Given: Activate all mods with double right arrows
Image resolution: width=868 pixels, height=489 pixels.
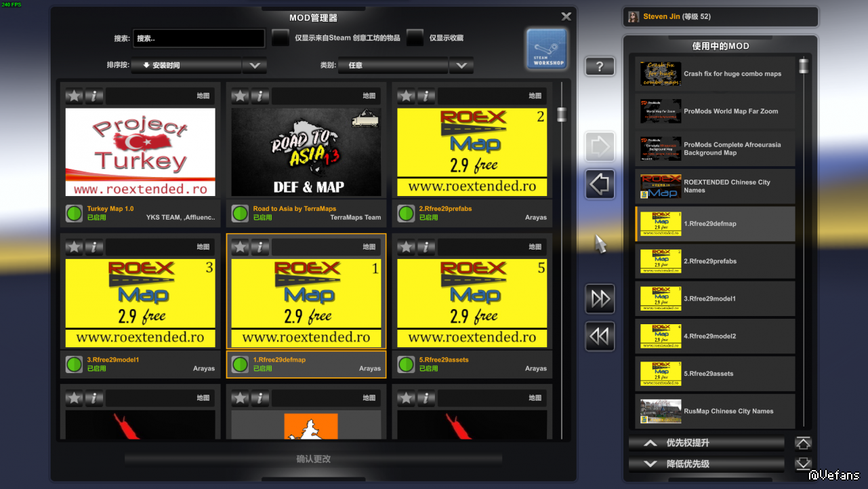Looking at the screenshot, I should (x=600, y=299).
